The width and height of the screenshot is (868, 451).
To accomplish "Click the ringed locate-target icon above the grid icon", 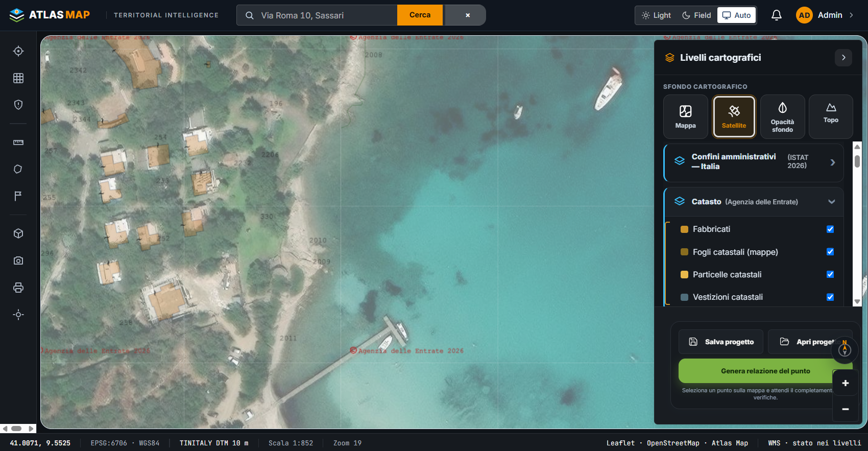I will pyautogui.click(x=18, y=51).
